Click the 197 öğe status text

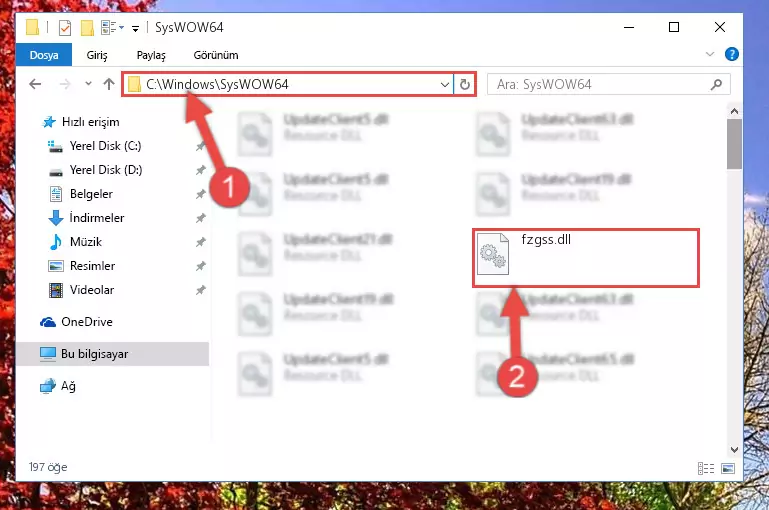(48, 467)
